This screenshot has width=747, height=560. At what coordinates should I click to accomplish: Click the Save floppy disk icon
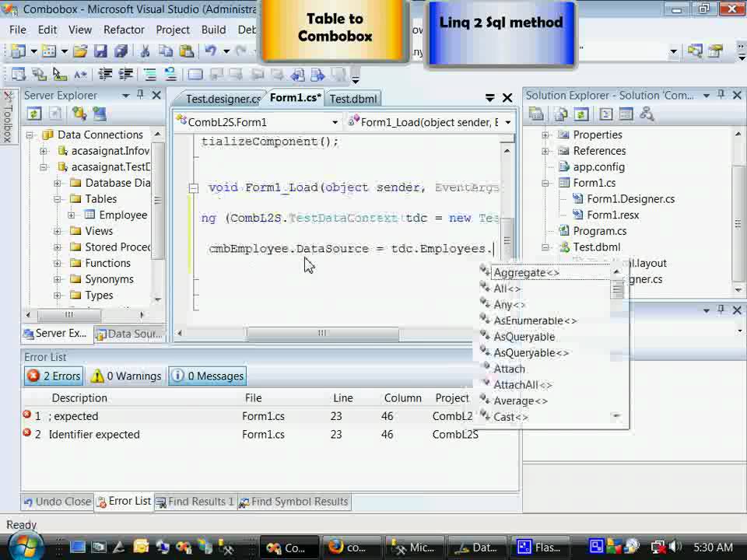(100, 51)
